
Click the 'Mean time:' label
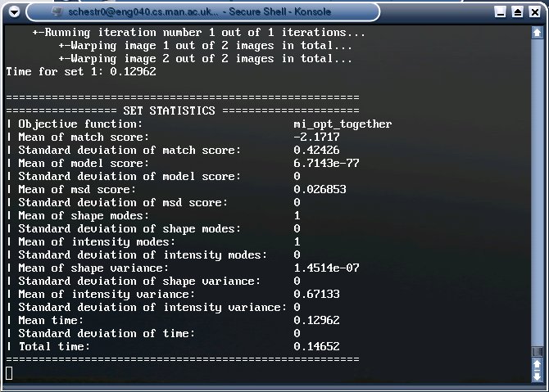click(51, 321)
